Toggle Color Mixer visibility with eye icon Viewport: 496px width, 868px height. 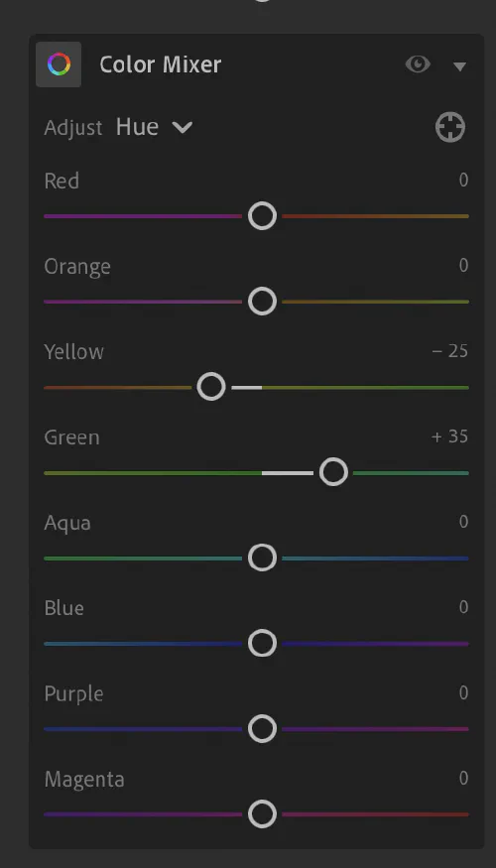click(x=418, y=64)
